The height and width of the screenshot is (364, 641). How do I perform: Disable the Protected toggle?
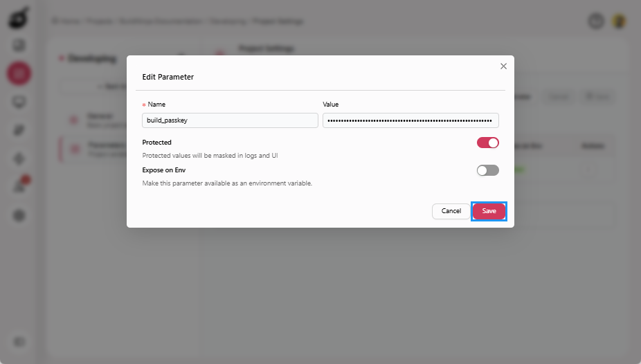pos(488,143)
